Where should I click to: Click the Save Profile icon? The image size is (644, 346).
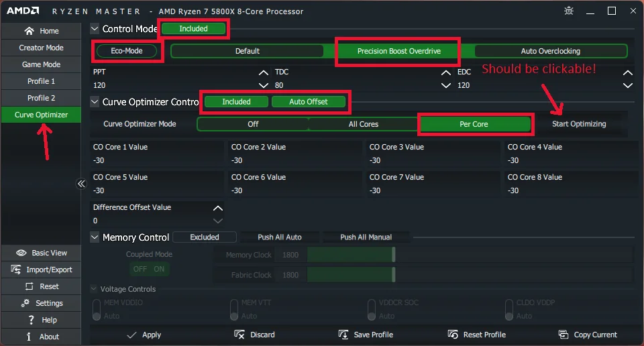tap(343, 335)
